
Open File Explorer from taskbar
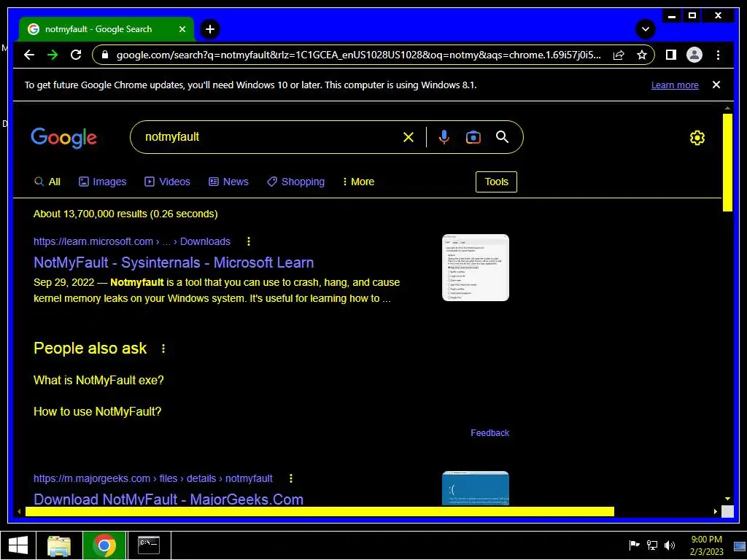pos(59,545)
